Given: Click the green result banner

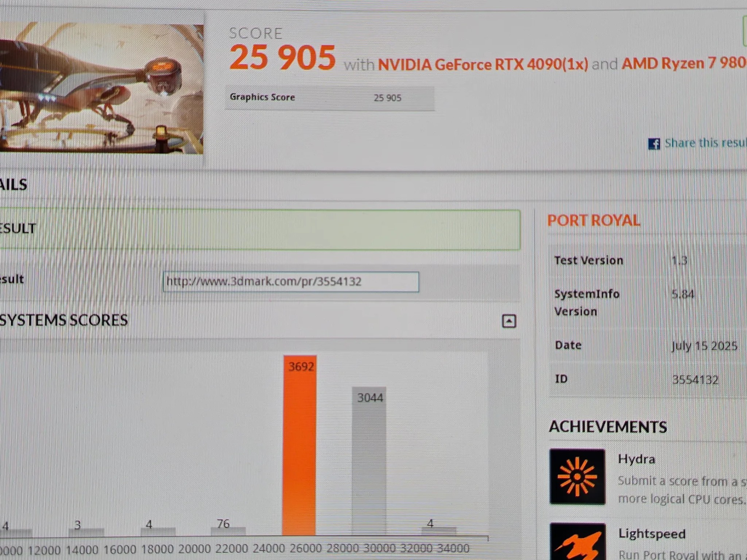Looking at the screenshot, I should (260, 230).
